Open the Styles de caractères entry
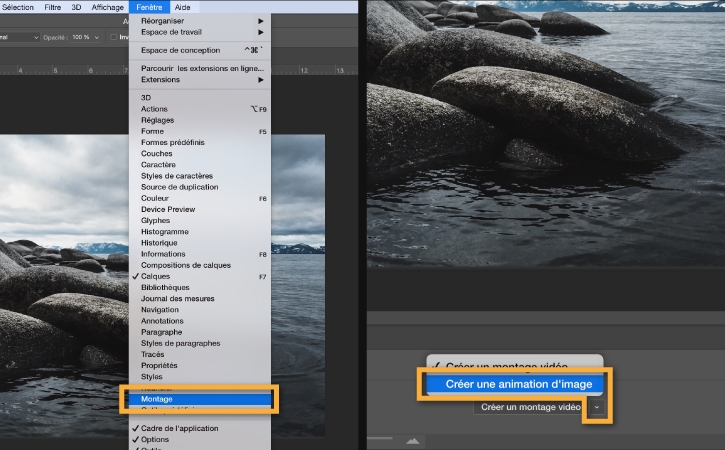The width and height of the screenshot is (725, 450). [x=200, y=176]
